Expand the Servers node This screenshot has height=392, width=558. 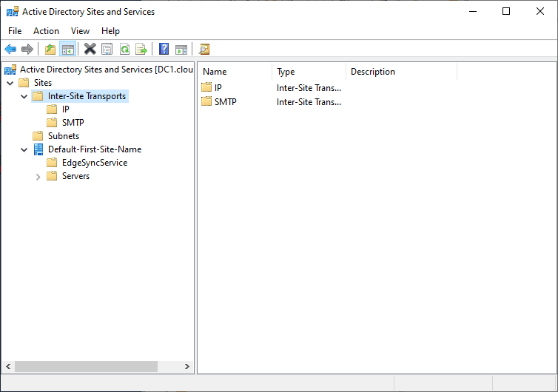pyautogui.click(x=38, y=177)
